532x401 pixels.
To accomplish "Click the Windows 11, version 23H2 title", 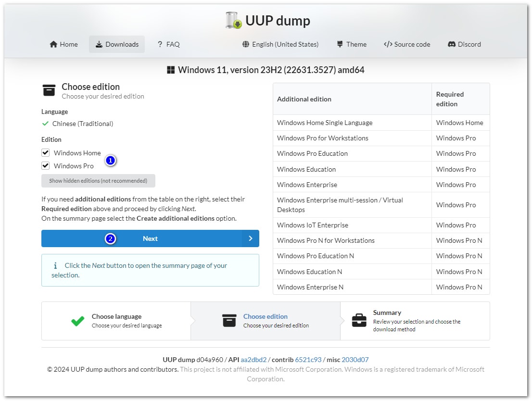I will click(x=271, y=70).
